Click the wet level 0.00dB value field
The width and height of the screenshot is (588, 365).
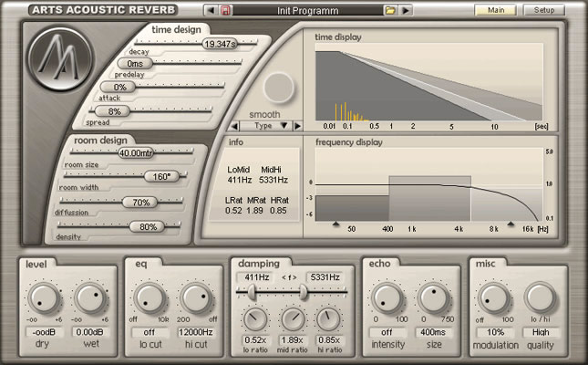click(90, 331)
